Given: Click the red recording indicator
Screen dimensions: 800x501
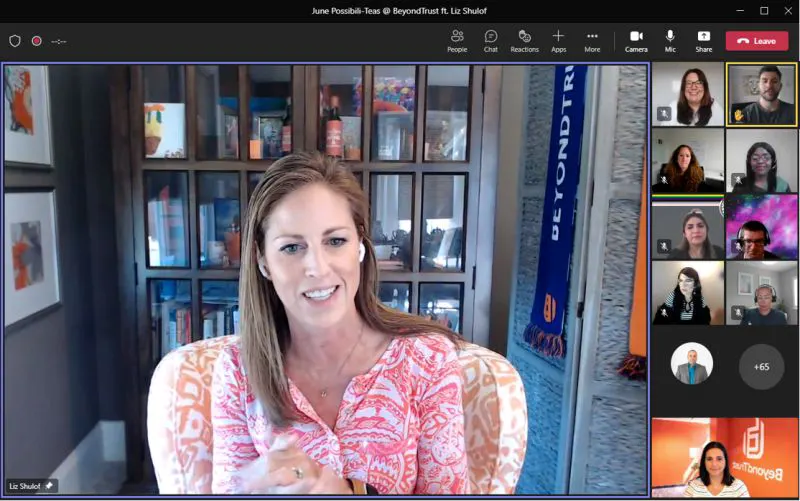Looking at the screenshot, I should click(x=36, y=41).
